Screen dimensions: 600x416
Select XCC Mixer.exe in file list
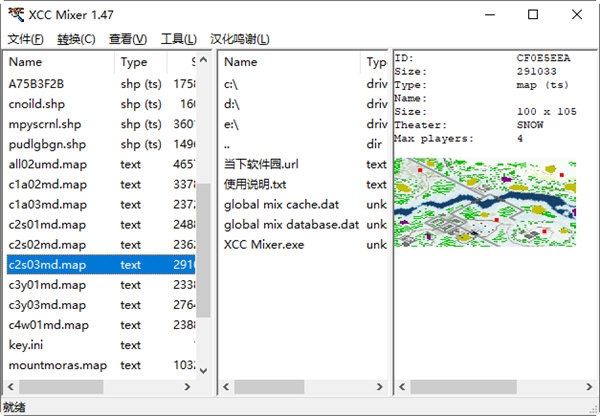pos(304,245)
